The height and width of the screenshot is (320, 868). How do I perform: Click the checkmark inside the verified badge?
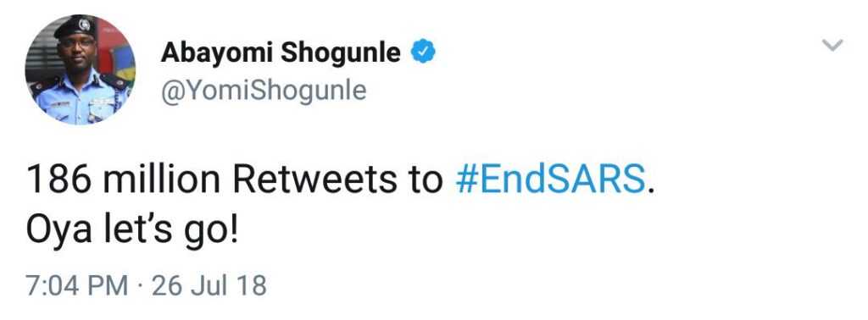coord(423,52)
